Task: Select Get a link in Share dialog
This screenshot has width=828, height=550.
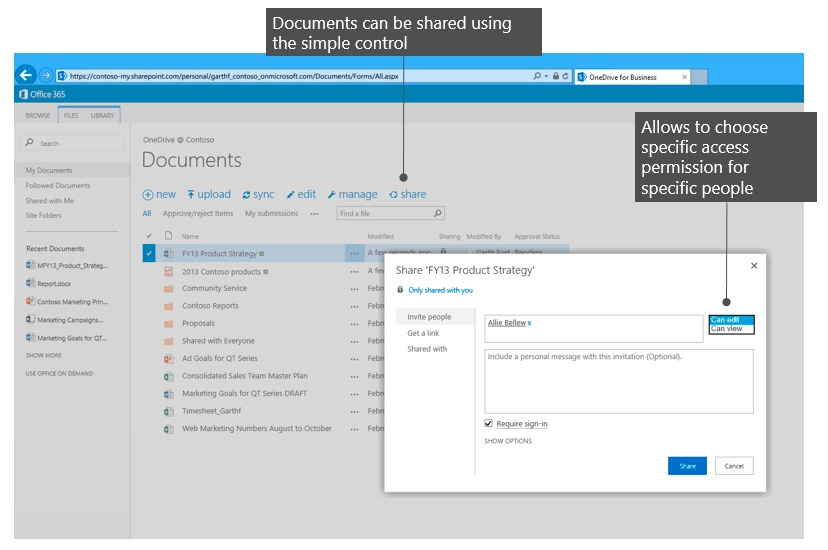Action: (x=423, y=333)
